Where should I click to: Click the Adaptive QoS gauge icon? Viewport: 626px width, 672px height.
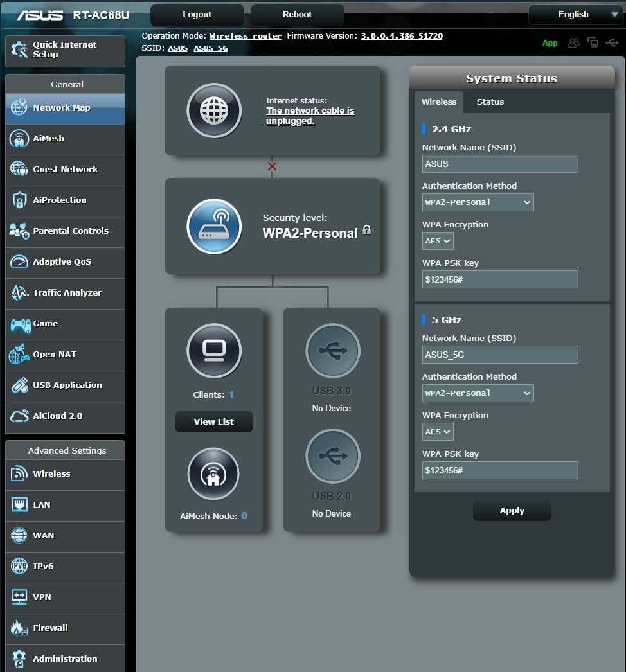point(19,261)
